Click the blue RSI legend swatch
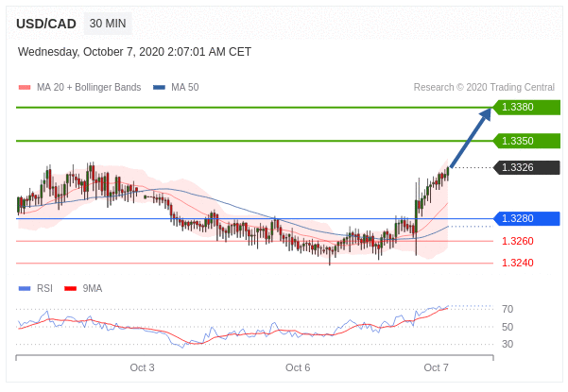The width and height of the screenshot is (568, 392). (x=25, y=288)
